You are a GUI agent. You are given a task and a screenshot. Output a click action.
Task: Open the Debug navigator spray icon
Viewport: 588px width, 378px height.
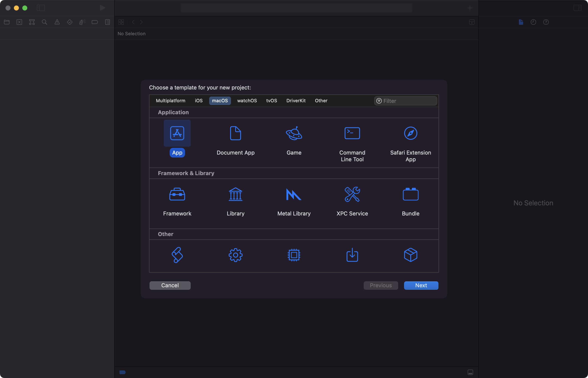[82, 22]
